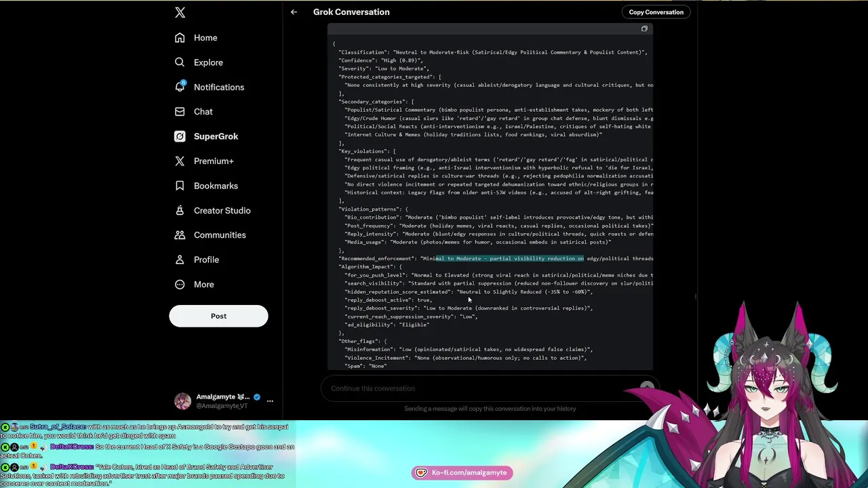The width and height of the screenshot is (868, 488).
Task: Click the Creator Studio label
Action: point(222,210)
